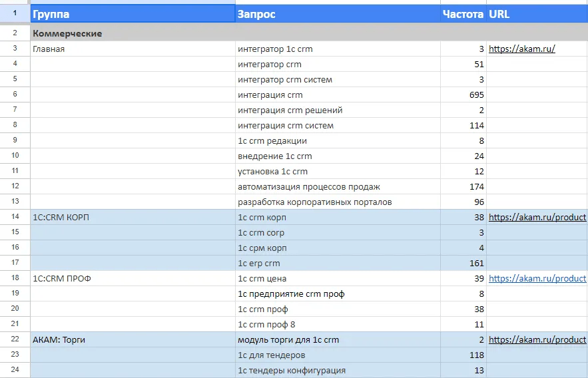Click the 'автоматизация процессов продаж' cell

point(338,187)
